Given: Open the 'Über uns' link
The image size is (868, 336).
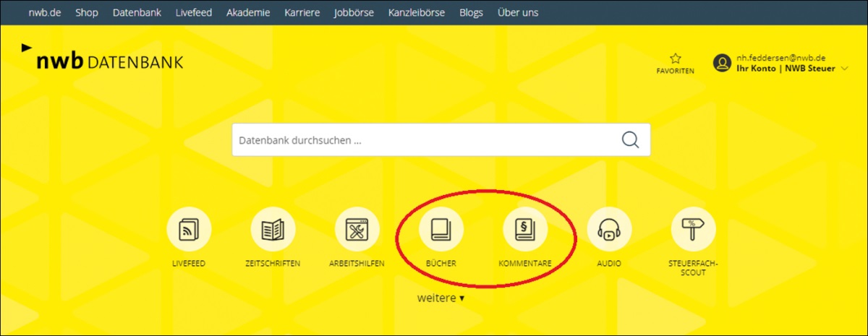Looking at the screenshot, I should (518, 13).
